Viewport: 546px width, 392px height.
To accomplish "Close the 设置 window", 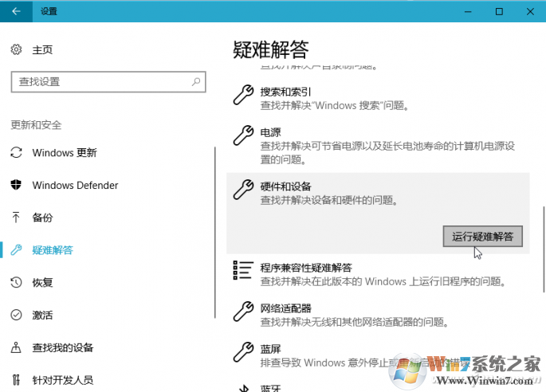I will (x=530, y=11).
